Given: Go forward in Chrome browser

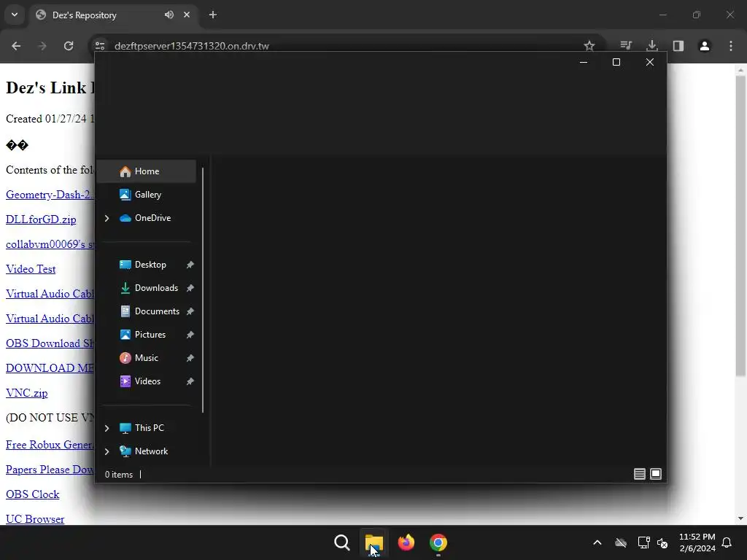Looking at the screenshot, I should [x=42, y=46].
